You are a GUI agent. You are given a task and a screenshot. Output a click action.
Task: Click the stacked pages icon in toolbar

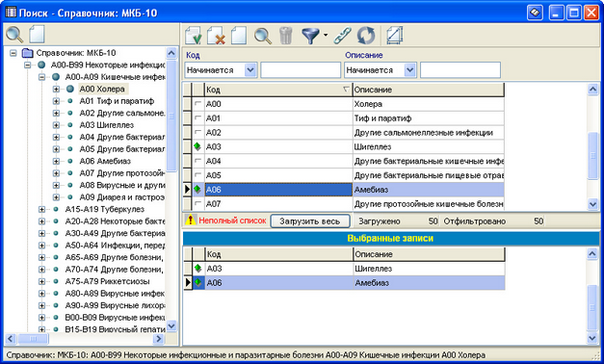[x=394, y=36]
